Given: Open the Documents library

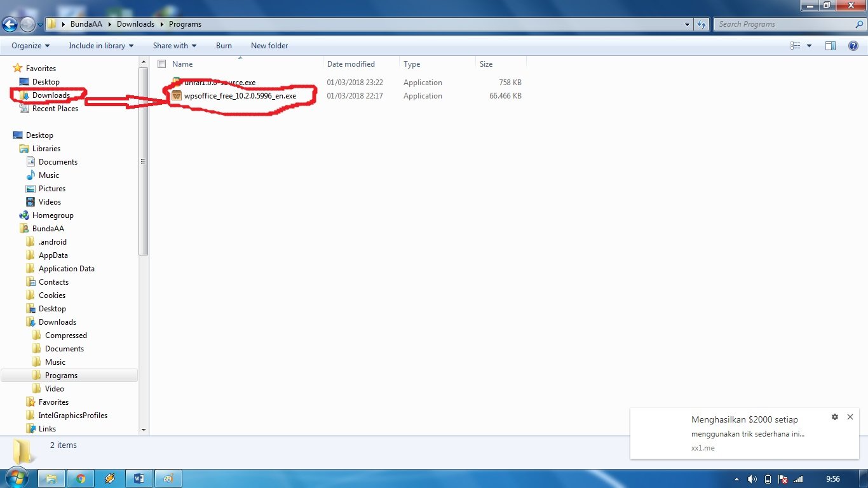Looking at the screenshot, I should pos(58,162).
